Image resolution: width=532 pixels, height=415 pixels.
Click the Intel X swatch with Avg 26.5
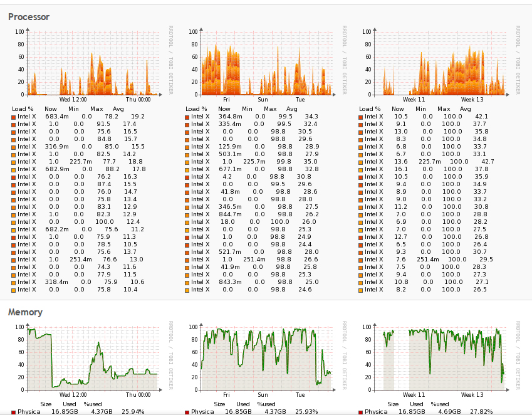pos(361,290)
